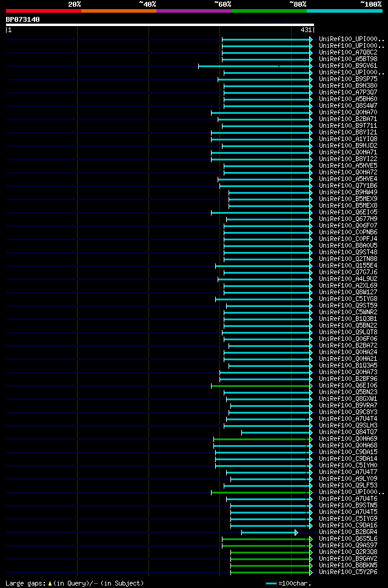Image resolution: width=388 pixels, height=588 pixels.
Task: Select the UniRef100_Q0HA71 label
Action: [348, 153]
